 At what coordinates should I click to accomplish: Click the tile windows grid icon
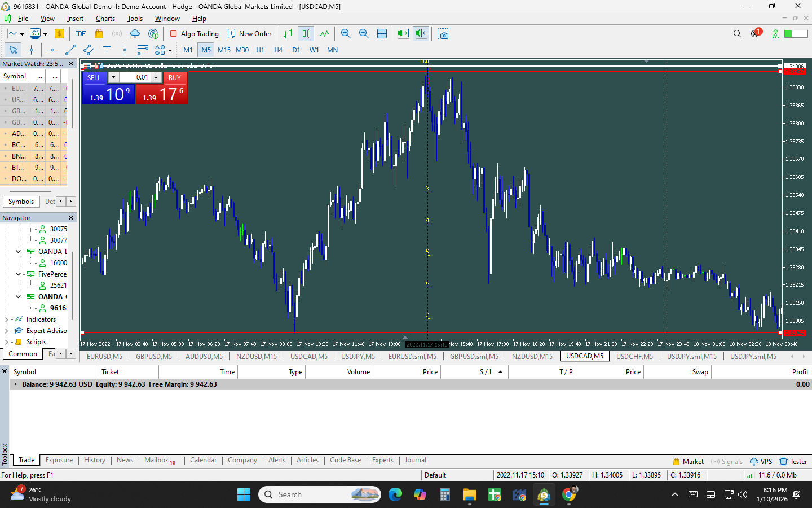pos(382,34)
